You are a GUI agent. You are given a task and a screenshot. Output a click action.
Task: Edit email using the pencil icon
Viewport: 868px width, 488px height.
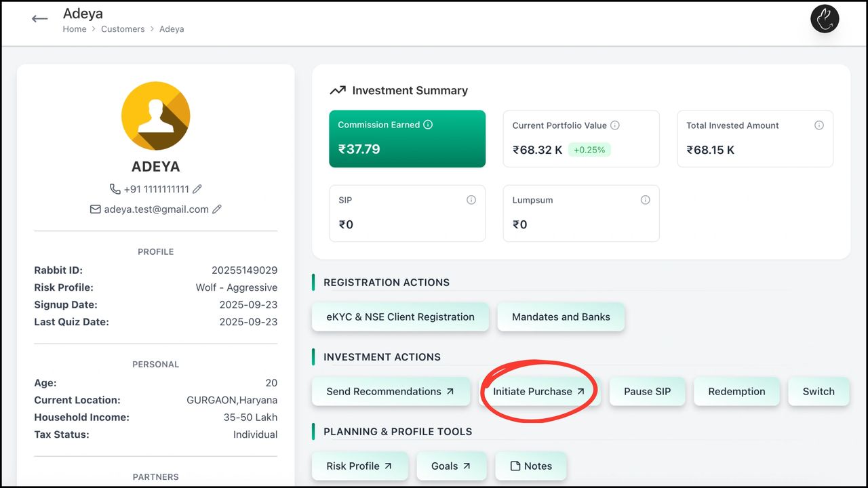click(x=217, y=209)
